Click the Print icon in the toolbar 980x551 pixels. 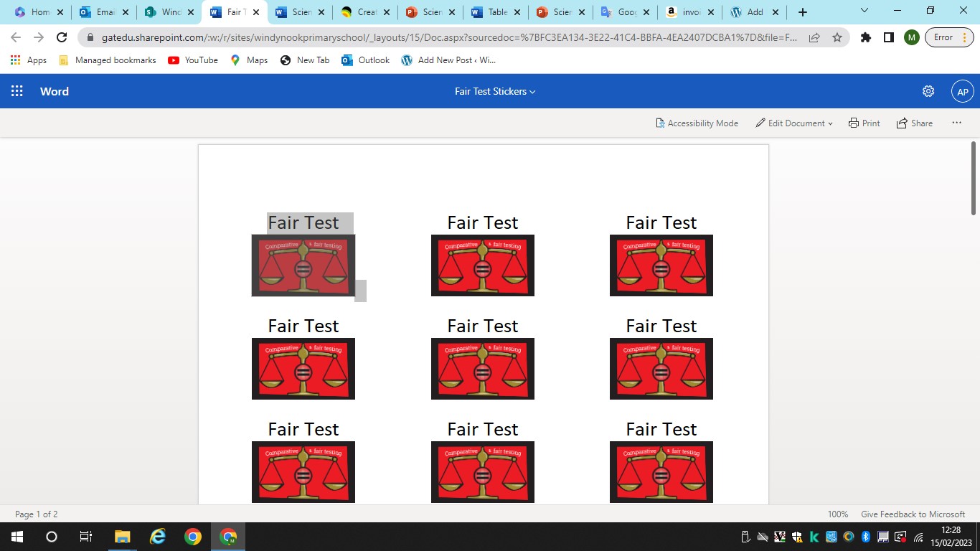[864, 123]
